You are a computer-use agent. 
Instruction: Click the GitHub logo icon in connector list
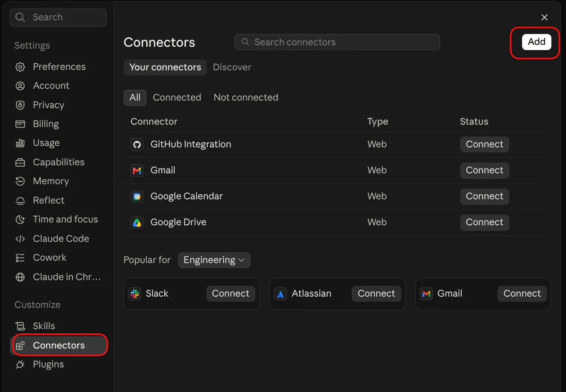tap(137, 145)
